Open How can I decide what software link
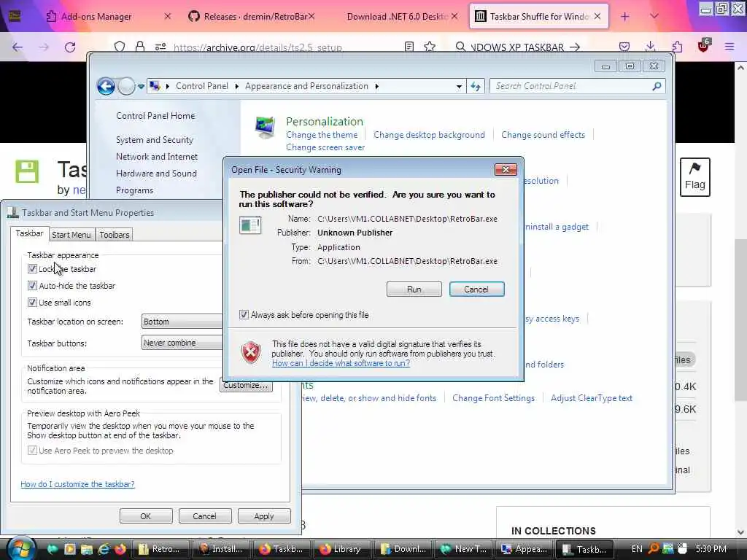Screen dimensions: 747x560 [341, 363]
